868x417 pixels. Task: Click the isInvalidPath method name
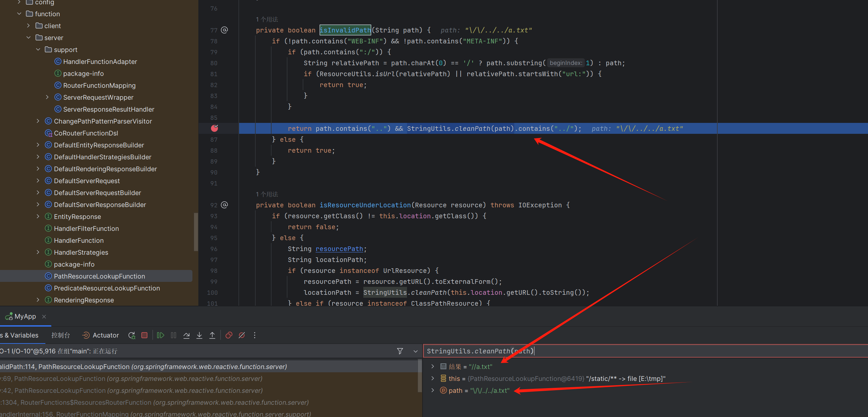click(345, 30)
